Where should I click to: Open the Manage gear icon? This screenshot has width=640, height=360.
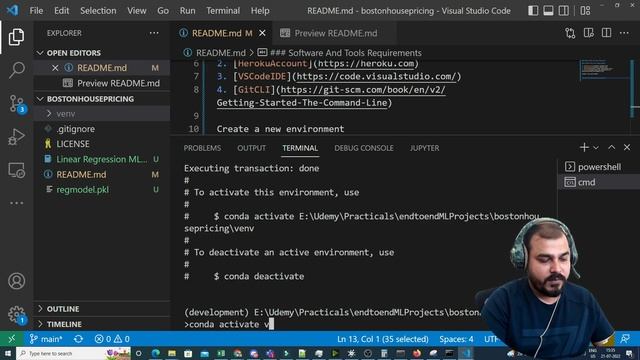tap(16, 314)
